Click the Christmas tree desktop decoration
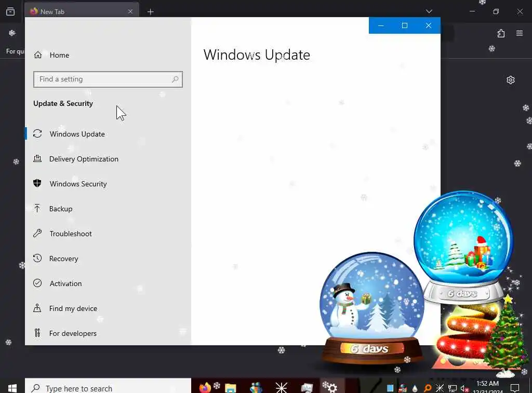Image resolution: width=532 pixels, height=393 pixels. pyautogui.click(x=506, y=337)
